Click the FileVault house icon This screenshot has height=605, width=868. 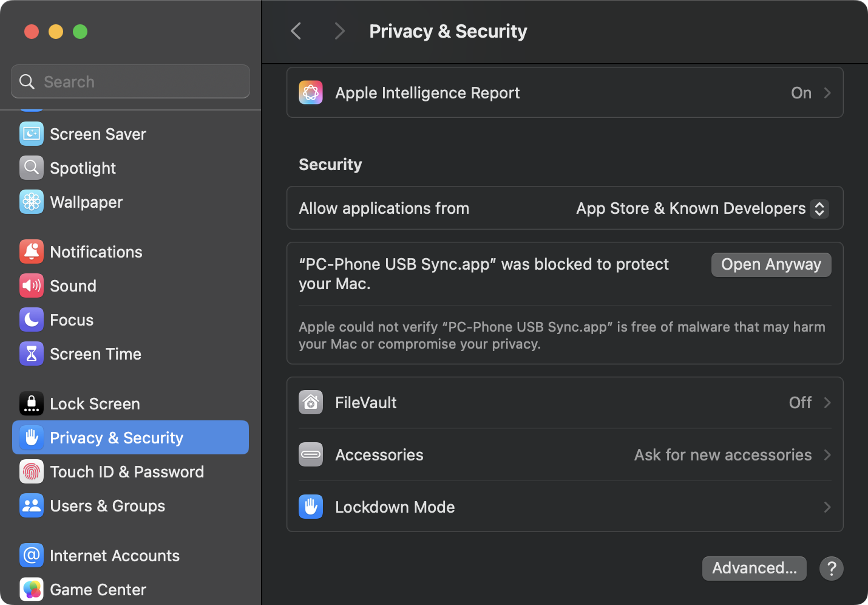tap(311, 403)
